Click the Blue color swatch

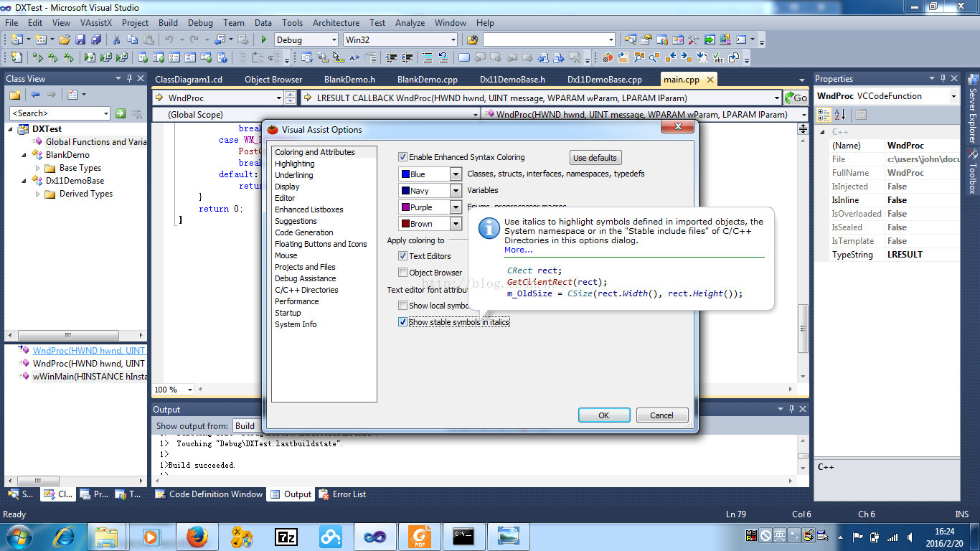pyautogui.click(x=406, y=174)
